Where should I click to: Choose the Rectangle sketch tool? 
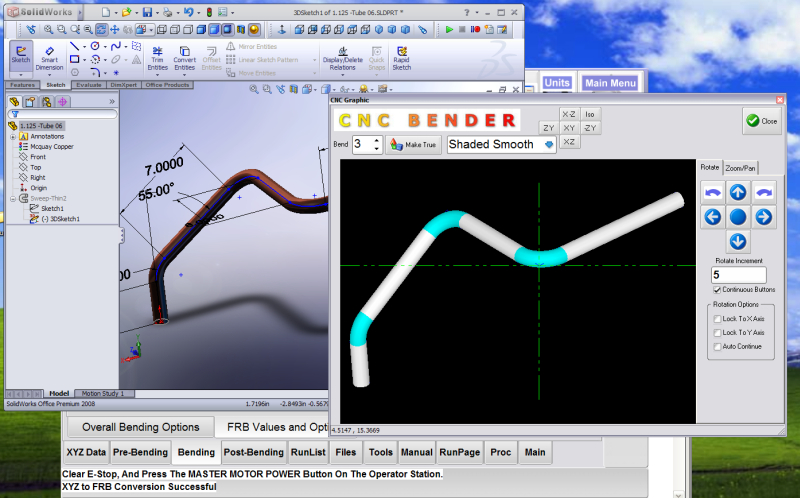pos(74,59)
